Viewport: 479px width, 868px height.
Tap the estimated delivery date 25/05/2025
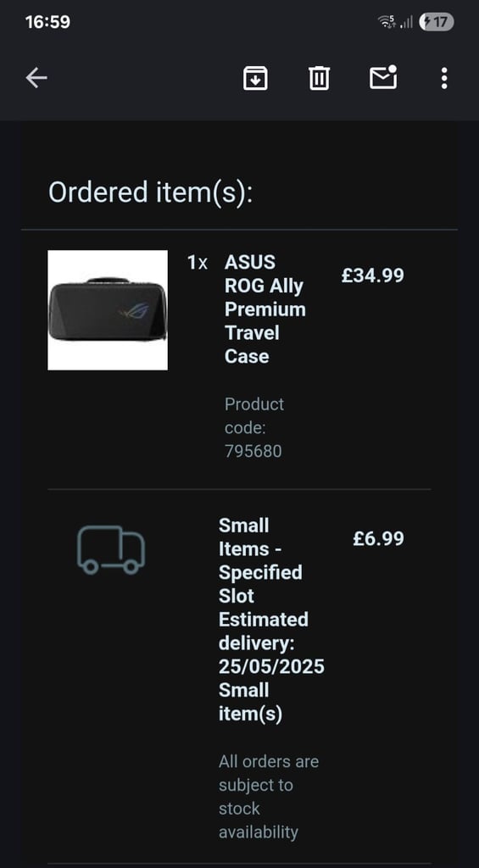[x=271, y=666]
